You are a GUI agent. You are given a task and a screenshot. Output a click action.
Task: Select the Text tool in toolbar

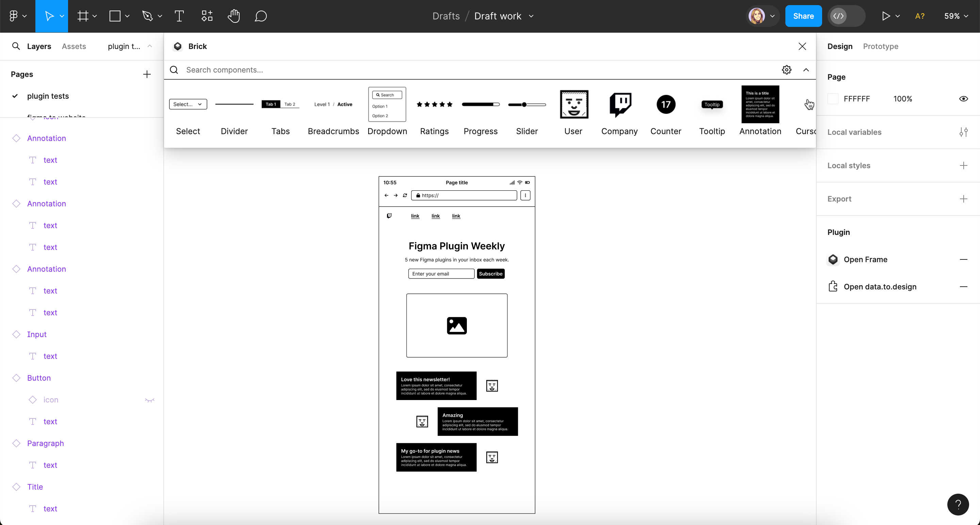179,16
